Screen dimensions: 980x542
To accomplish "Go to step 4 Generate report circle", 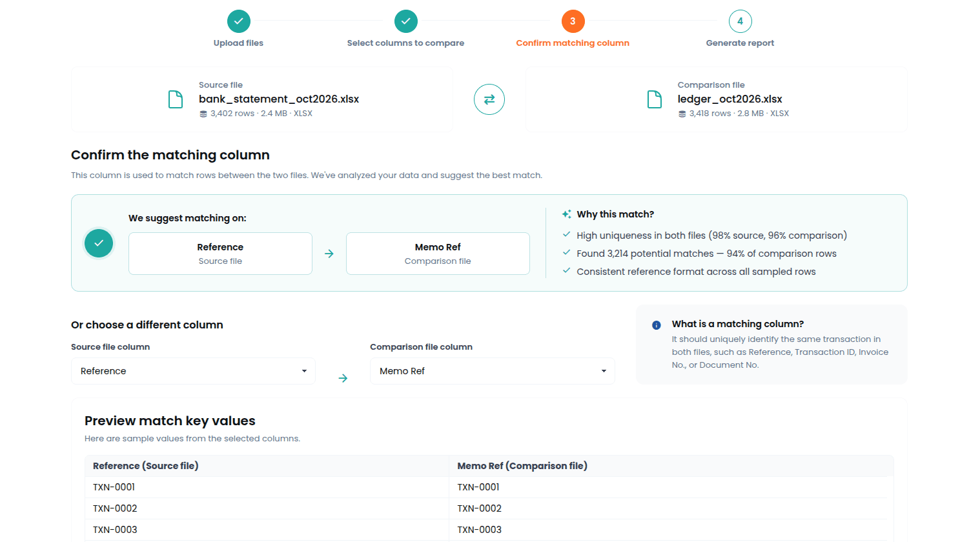I will click(x=740, y=21).
